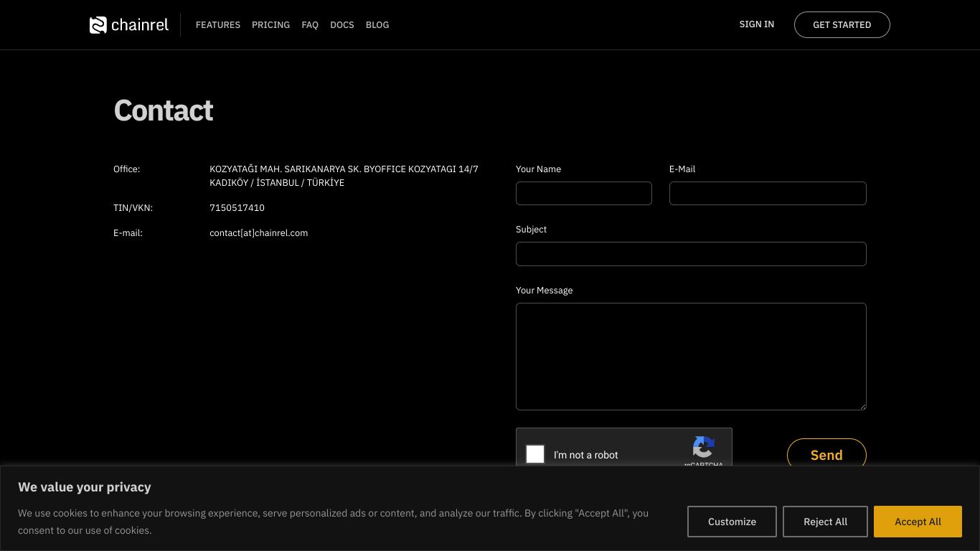Select the contact[at]chainrel.com email text

point(259,233)
